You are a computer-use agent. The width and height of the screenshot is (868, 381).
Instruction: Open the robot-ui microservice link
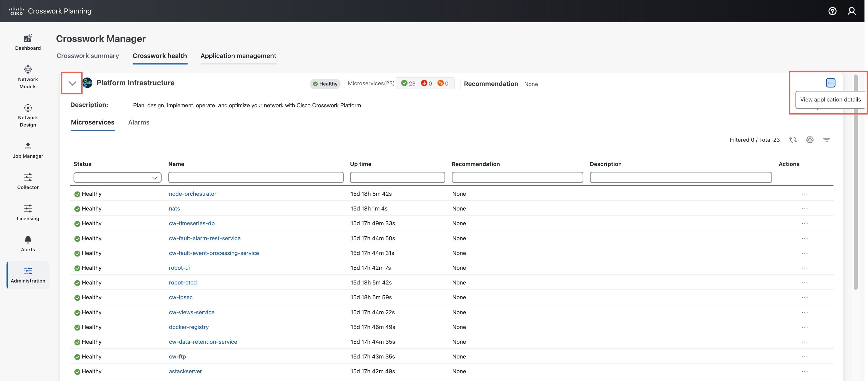(179, 268)
